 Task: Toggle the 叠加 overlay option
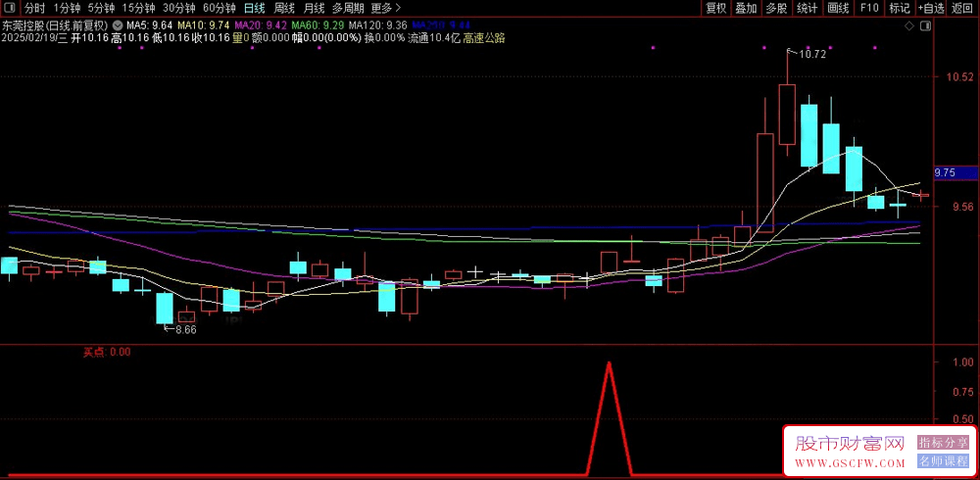tap(746, 8)
